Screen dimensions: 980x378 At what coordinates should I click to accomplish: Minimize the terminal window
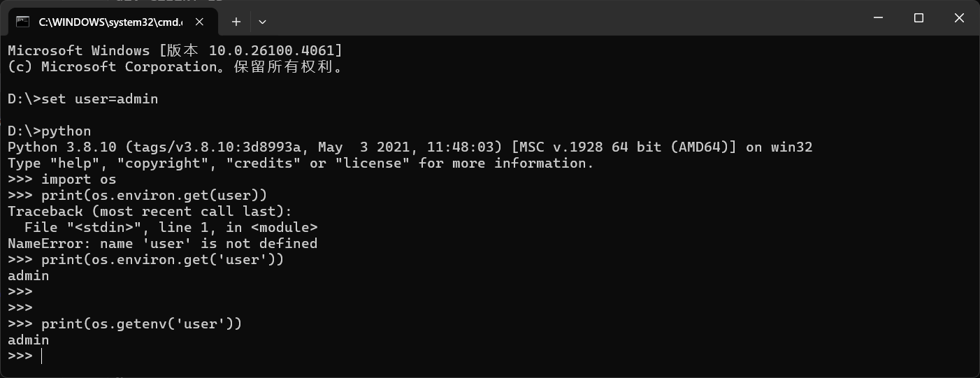[x=879, y=18]
